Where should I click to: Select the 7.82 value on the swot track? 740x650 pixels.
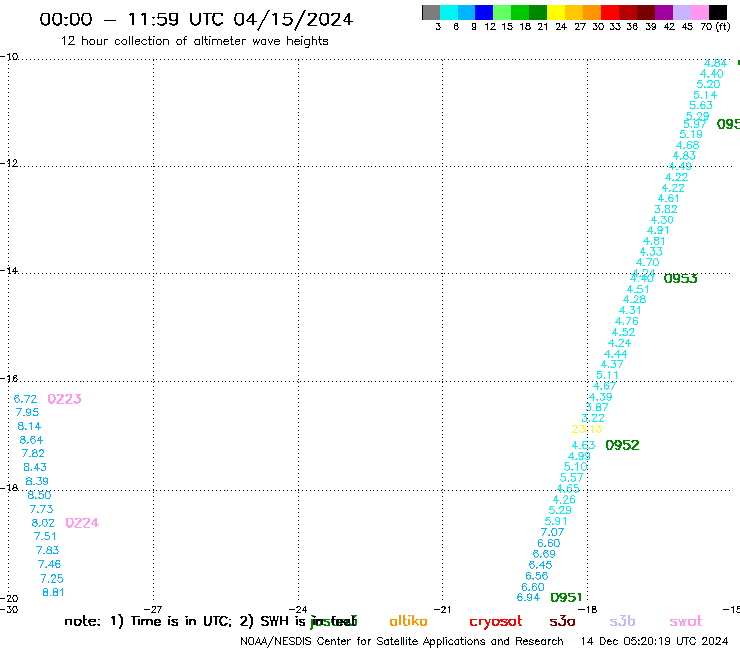(x=33, y=454)
